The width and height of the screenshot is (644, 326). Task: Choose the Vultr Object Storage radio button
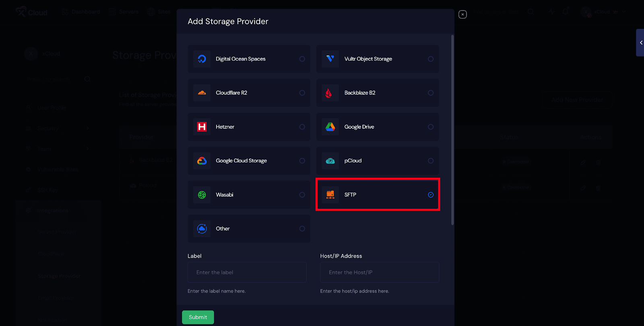pyautogui.click(x=431, y=59)
